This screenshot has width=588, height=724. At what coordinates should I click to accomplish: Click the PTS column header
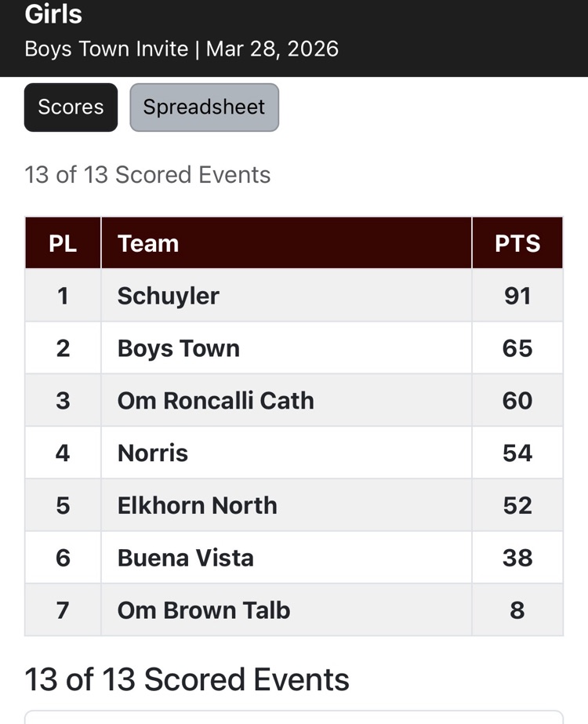[517, 243]
